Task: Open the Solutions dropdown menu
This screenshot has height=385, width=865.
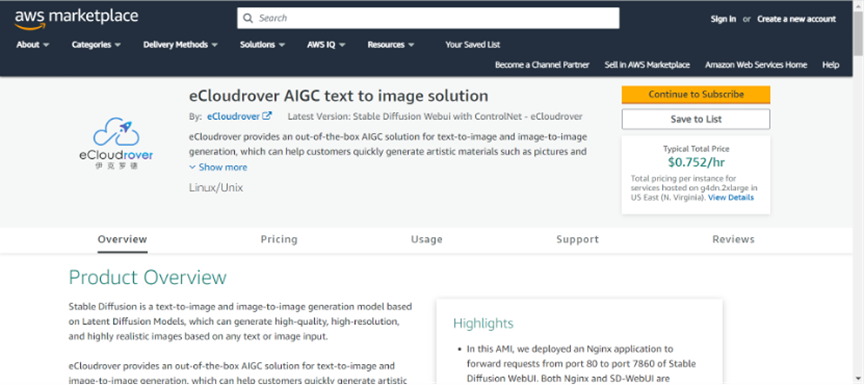Action: pos(262,45)
